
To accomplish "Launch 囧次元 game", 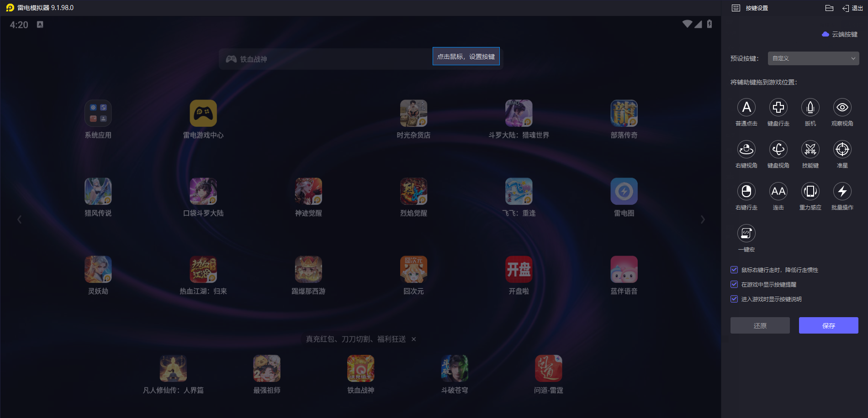I will click(x=413, y=269).
